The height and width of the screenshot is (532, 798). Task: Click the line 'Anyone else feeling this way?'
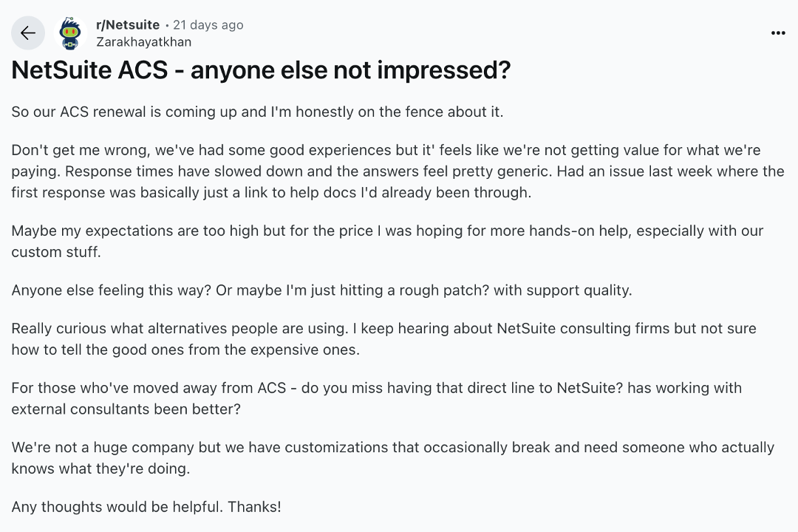tap(321, 290)
